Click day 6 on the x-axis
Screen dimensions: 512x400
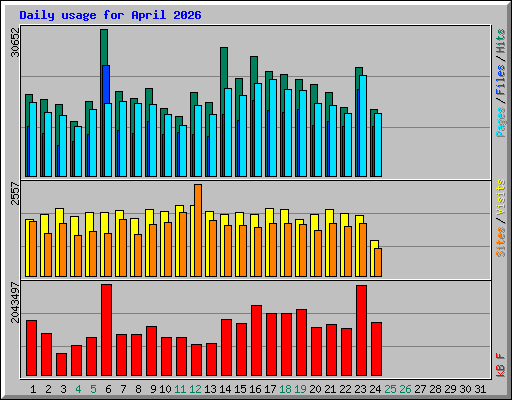(x=108, y=389)
